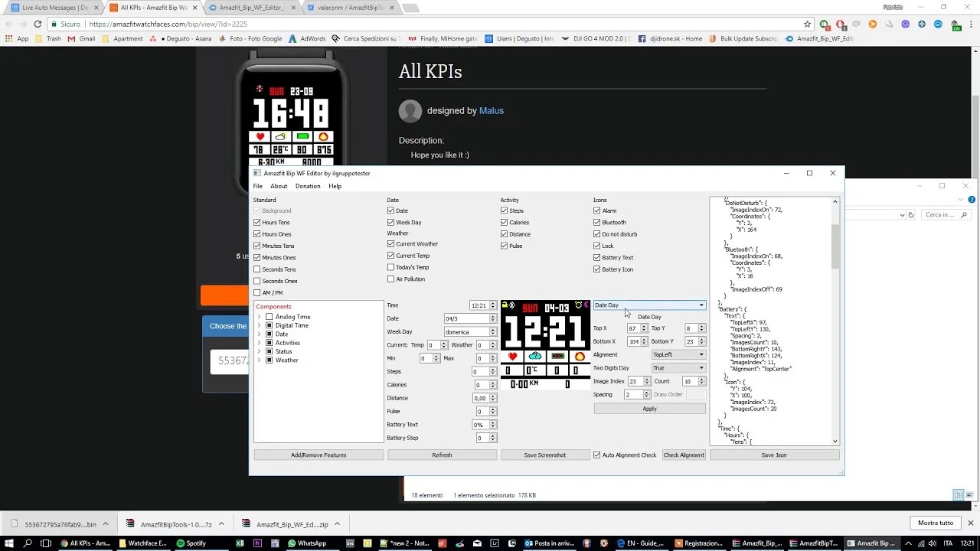Click the designer avatar picture
This screenshot has width=980, height=551.
(x=410, y=111)
